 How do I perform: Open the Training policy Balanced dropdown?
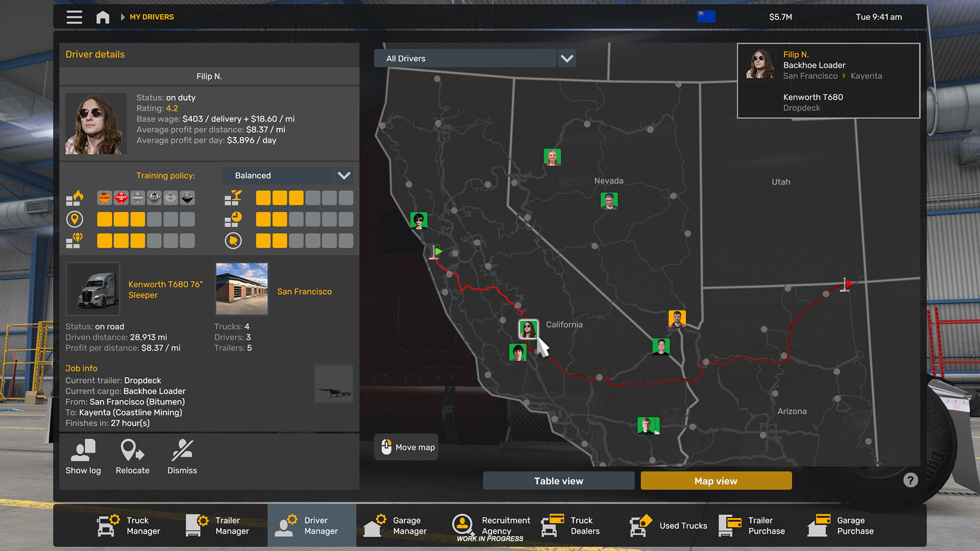pos(278,176)
